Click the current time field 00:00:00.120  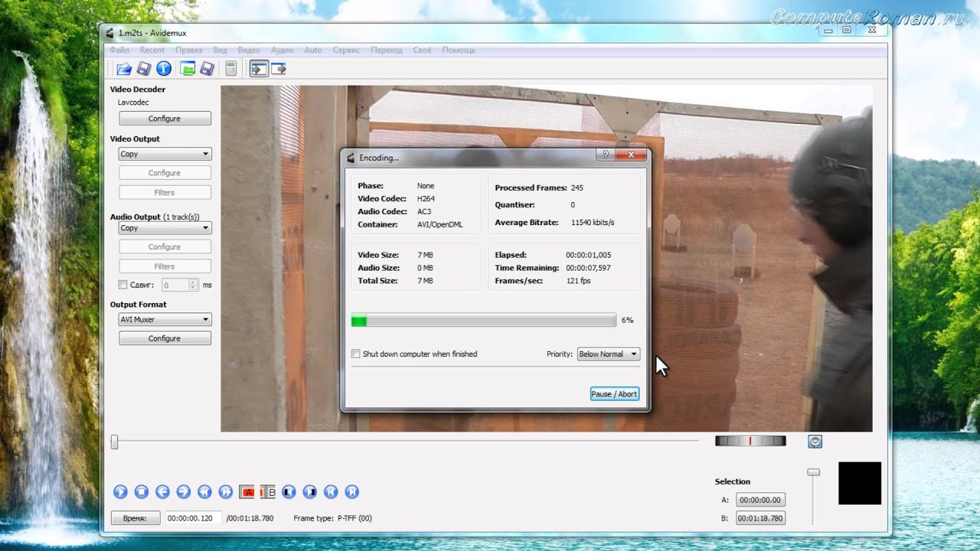pyautogui.click(x=194, y=518)
